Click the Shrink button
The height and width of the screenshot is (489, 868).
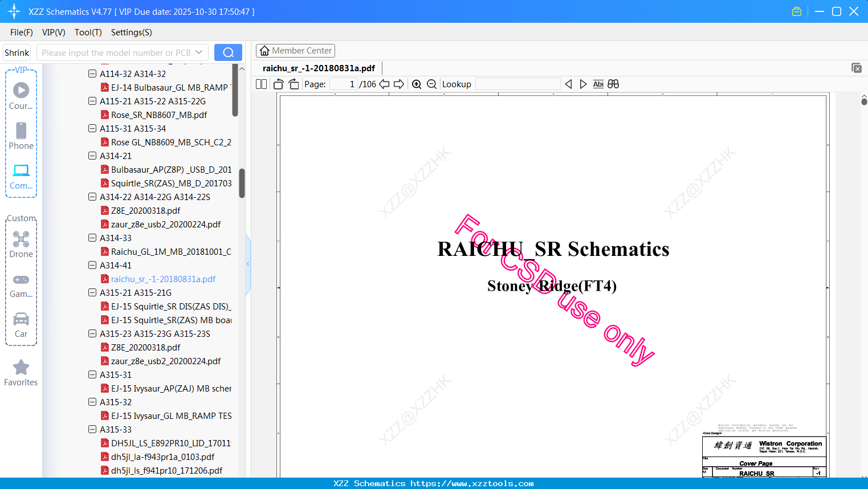(17, 52)
